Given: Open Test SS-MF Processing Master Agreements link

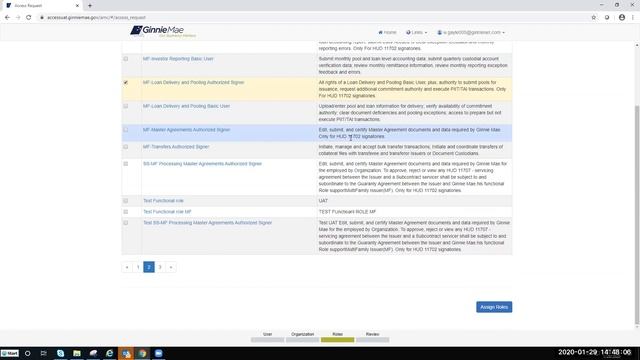Looking at the screenshot, I should tap(207, 223).
